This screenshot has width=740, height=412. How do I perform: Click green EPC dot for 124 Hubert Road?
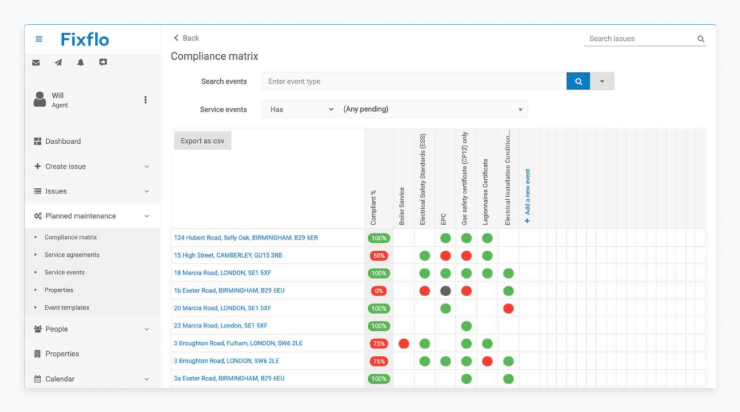tap(445, 238)
